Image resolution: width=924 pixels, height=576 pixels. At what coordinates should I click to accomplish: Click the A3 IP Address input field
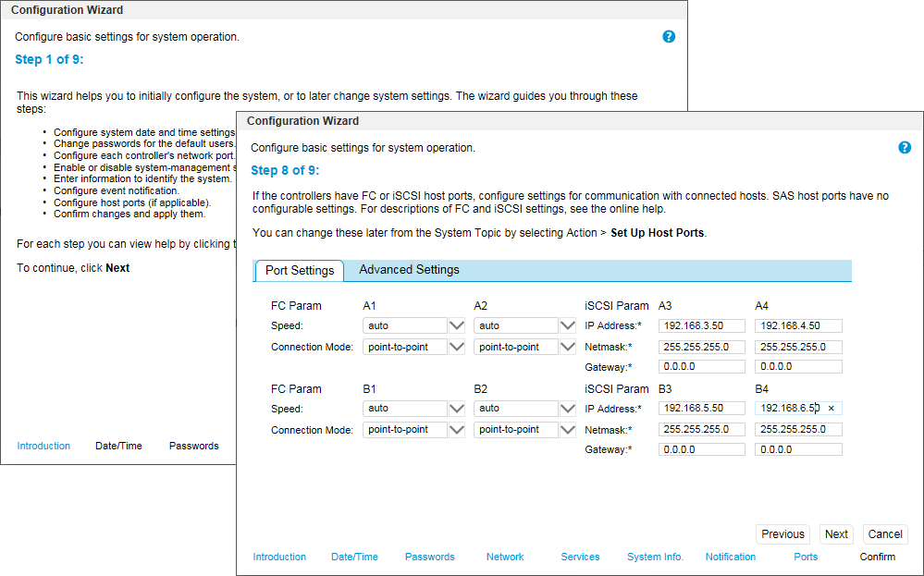point(701,325)
